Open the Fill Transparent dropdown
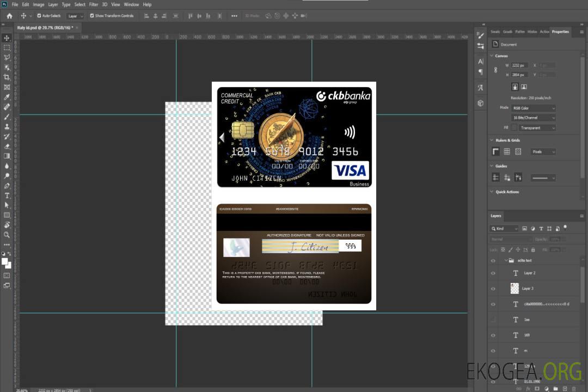 coord(537,128)
